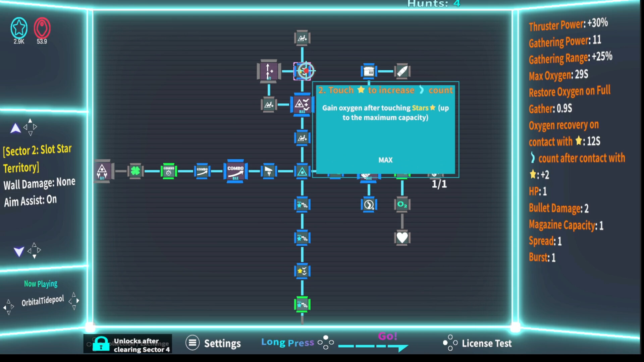Click the 'Now Playing' label

[x=41, y=284]
